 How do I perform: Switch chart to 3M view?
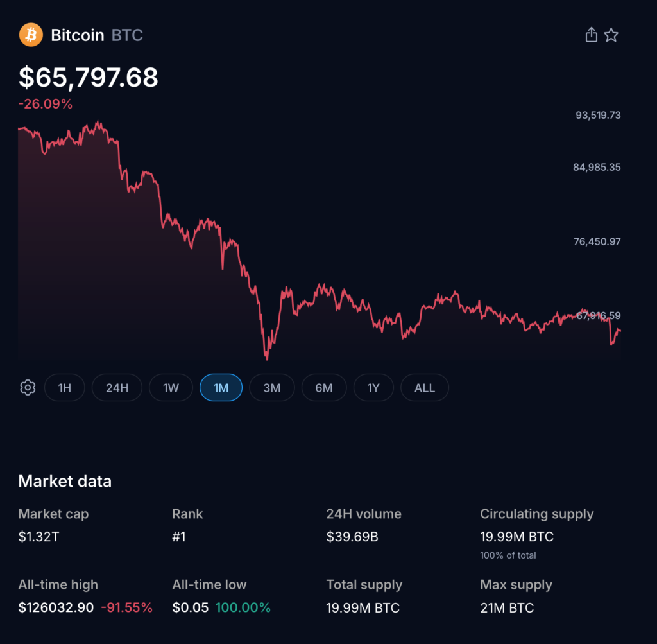[x=272, y=387]
